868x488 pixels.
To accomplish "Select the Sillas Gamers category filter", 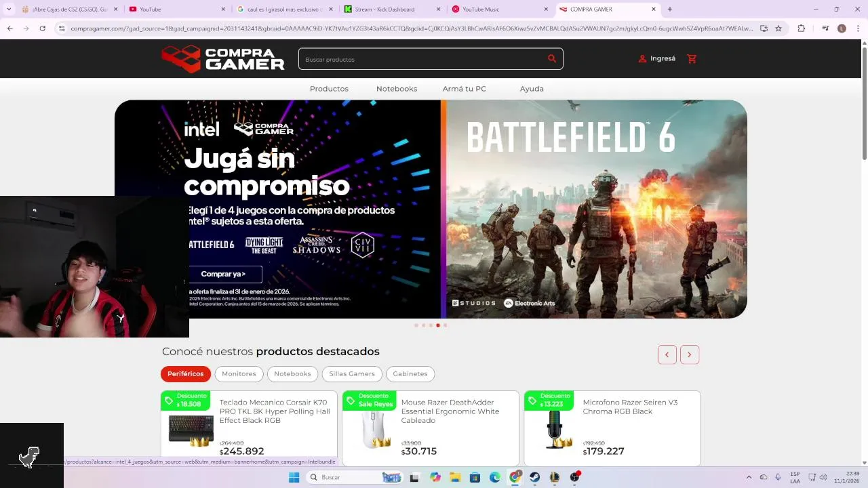I will point(352,374).
